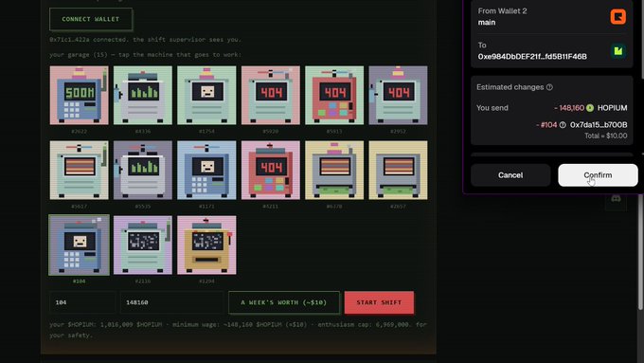
Task: Select striped-screen machine #6378 with pink hat
Action: click(334, 171)
